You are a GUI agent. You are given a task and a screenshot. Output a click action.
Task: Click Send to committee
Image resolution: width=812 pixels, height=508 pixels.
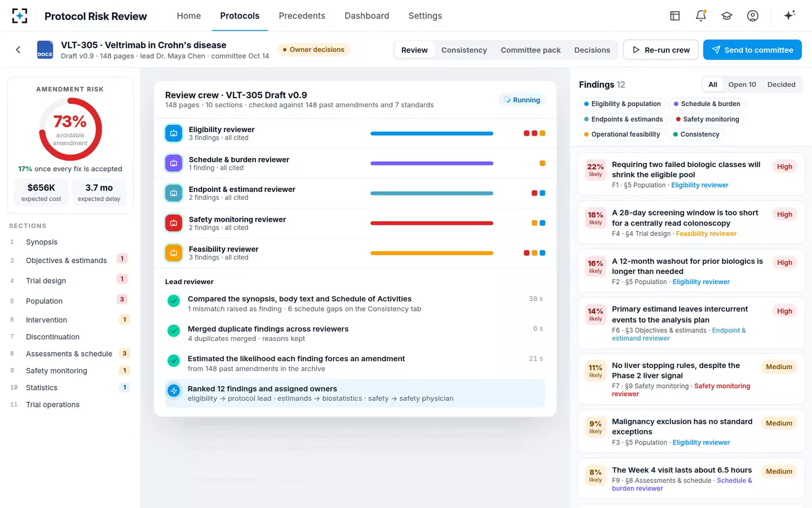click(752, 50)
